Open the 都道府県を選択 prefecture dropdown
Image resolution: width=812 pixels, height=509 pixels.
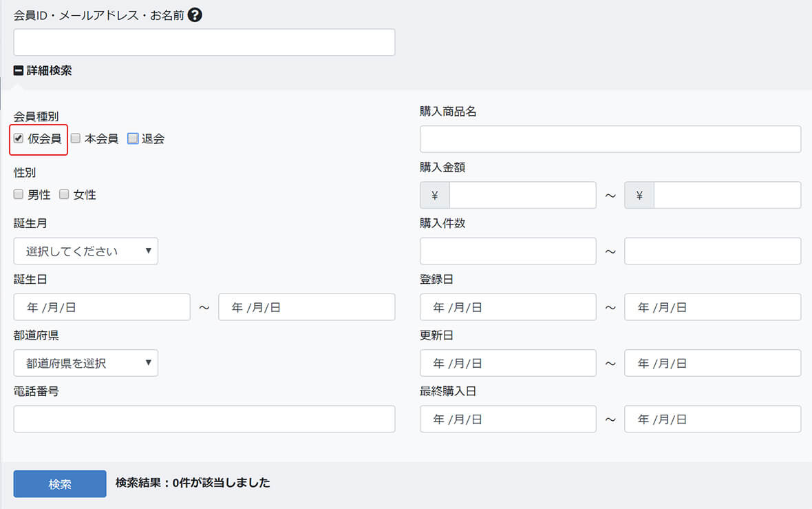click(x=86, y=363)
